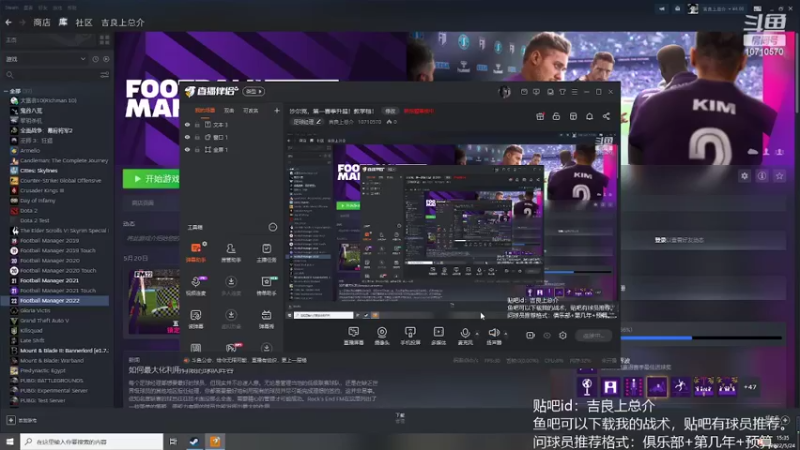Add a multimedia source from bottom bar
800x450 pixels.
[x=438, y=335]
